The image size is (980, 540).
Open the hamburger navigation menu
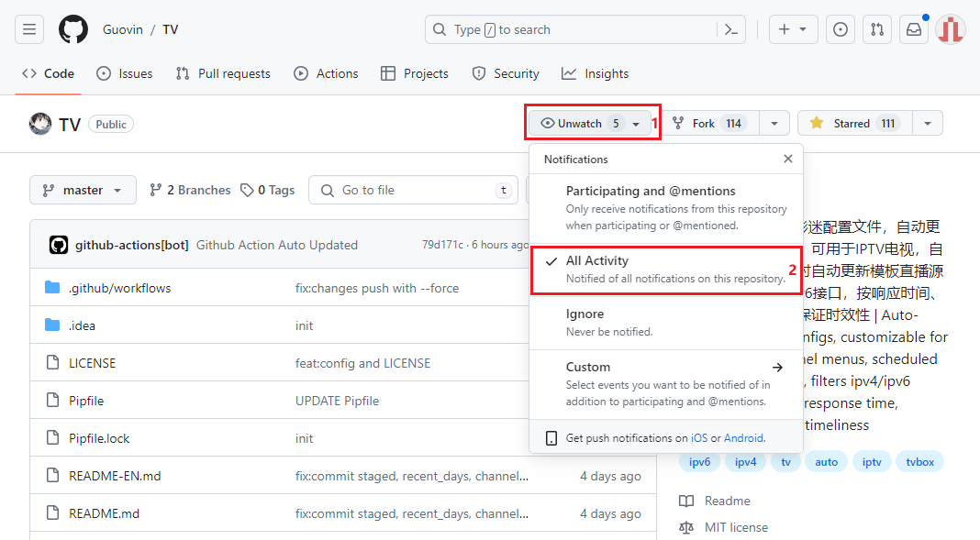(29, 29)
